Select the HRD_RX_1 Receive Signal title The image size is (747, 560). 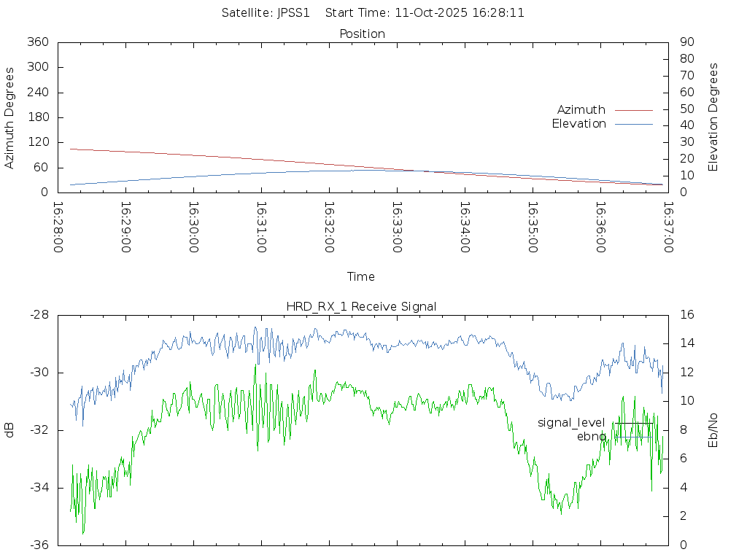click(x=361, y=307)
